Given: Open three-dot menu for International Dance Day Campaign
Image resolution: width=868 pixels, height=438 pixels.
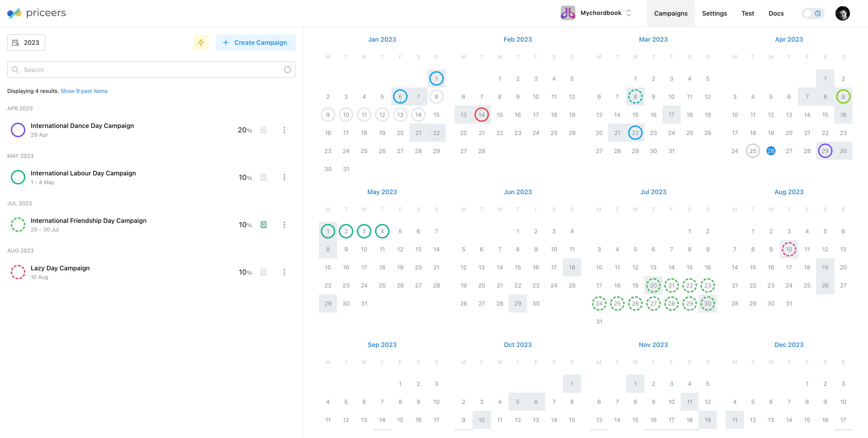Looking at the screenshot, I should click(284, 130).
